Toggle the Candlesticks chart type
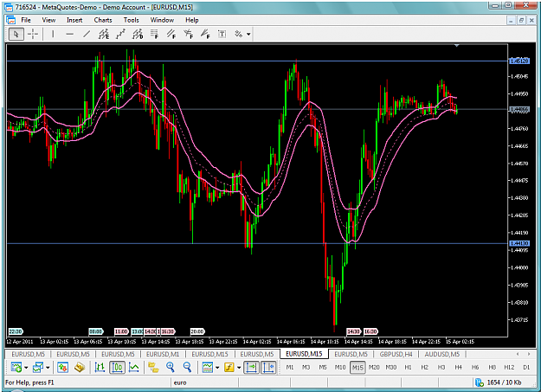The image size is (541, 392). pos(117,367)
